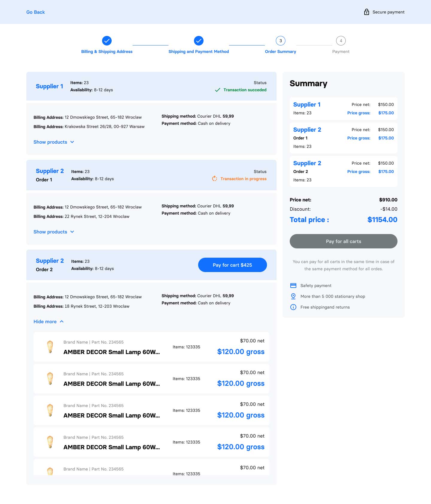Open the second AMBER DECOR Small Lamp 60W title
Viewport: 431px width, 504px height.
112,384
